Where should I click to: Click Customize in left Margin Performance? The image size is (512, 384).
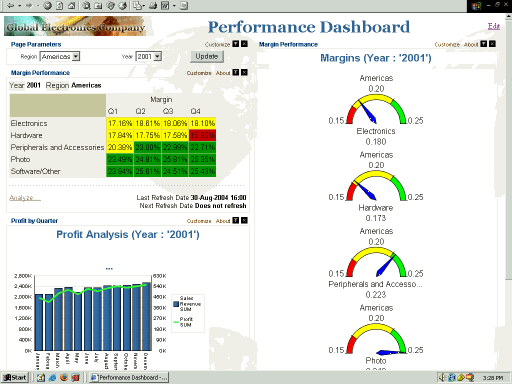pos(199,73)
